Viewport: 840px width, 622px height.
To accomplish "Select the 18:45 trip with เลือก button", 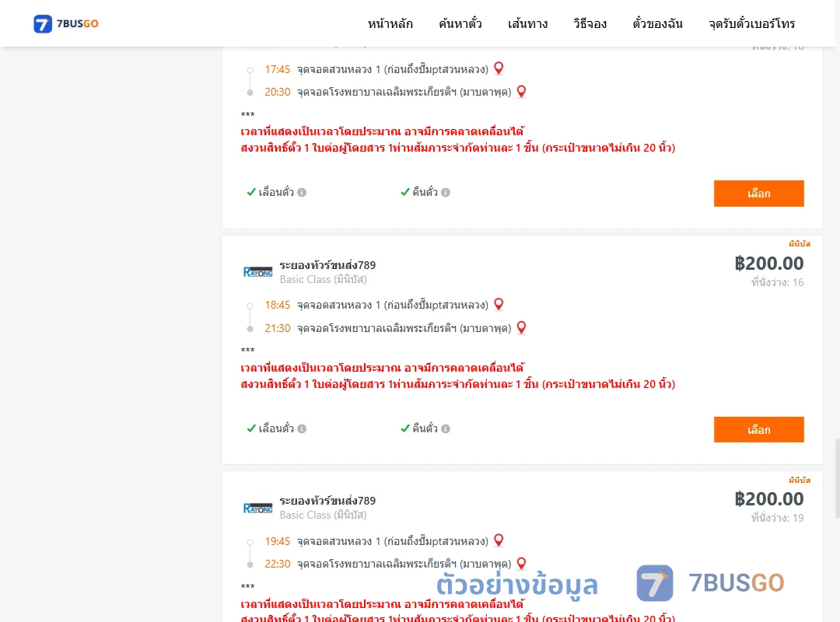I will coord(758,430).
